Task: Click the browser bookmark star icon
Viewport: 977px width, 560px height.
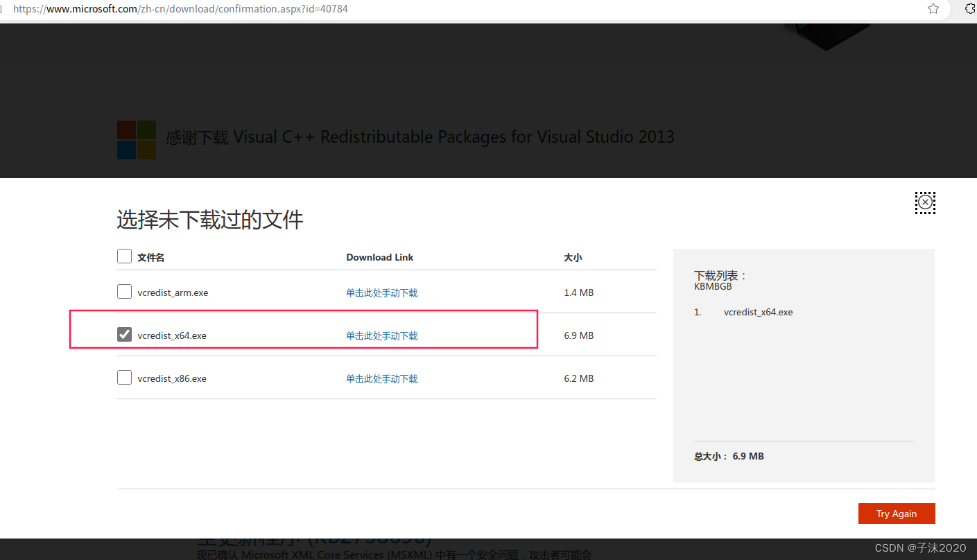Action: coord(933,9)
